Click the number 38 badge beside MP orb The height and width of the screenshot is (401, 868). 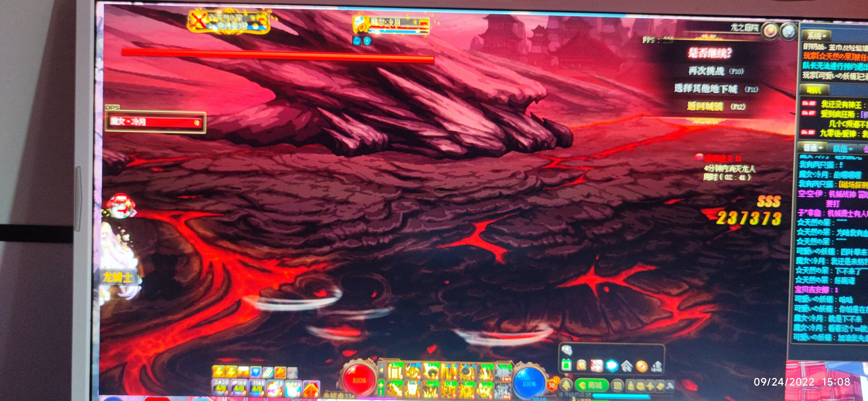552,385
